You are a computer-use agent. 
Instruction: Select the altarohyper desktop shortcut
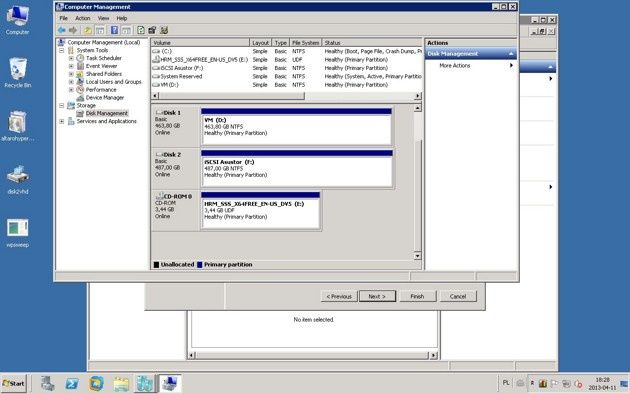17,126
